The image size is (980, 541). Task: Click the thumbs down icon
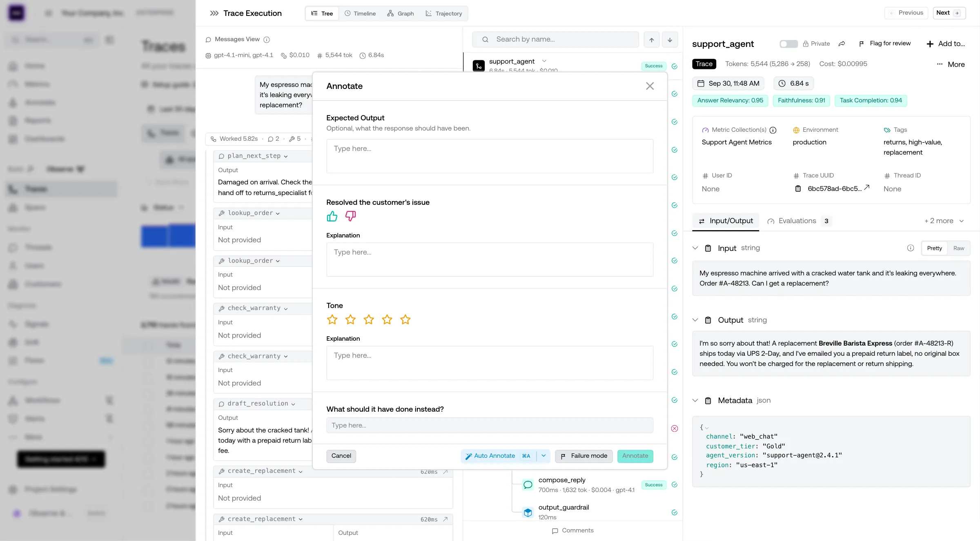[x=350, y=216]
